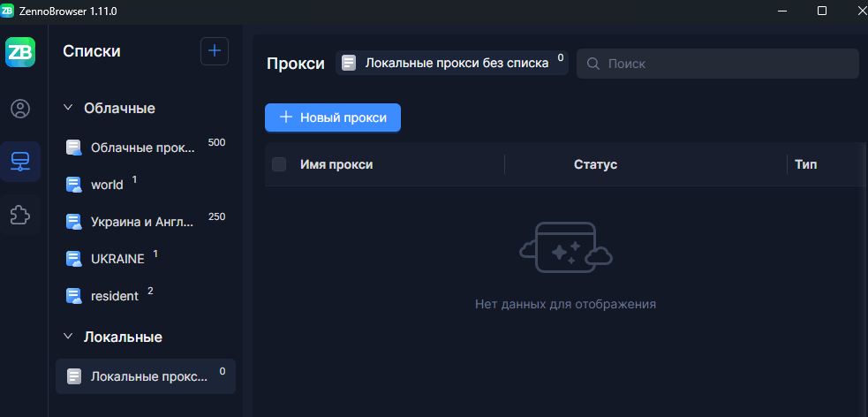Image resolution: width=868 pixels, height=417 pixels.
Task: Minimize the ZennoBrowser window
Action: [782, 11]
